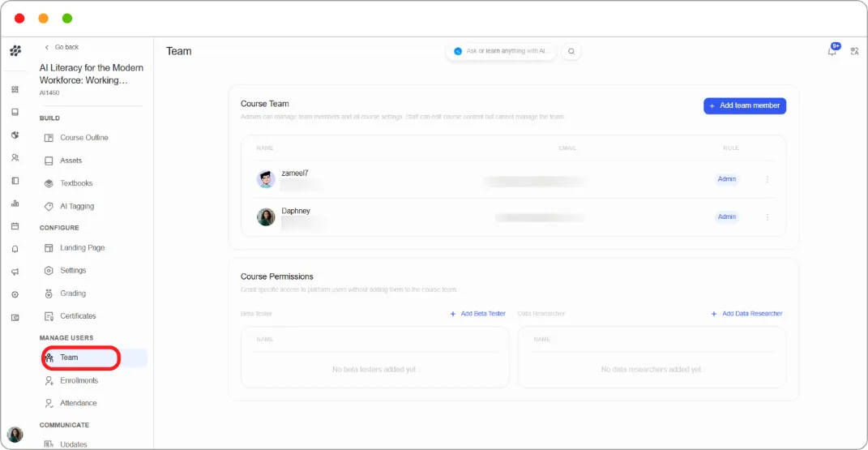Click the Ask or learn anything AI field
The width and height of the screenshot is (868, 450).
pyautogui.click(x=501, y=51)
